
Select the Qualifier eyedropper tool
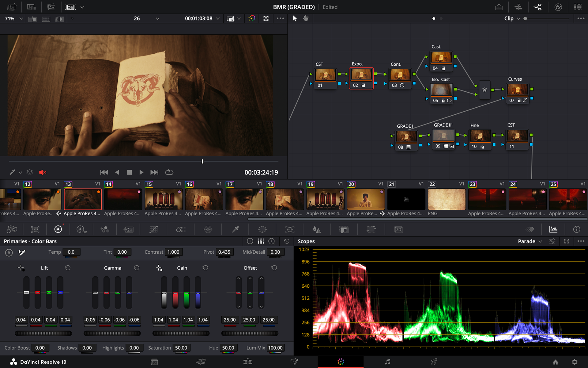235,229
